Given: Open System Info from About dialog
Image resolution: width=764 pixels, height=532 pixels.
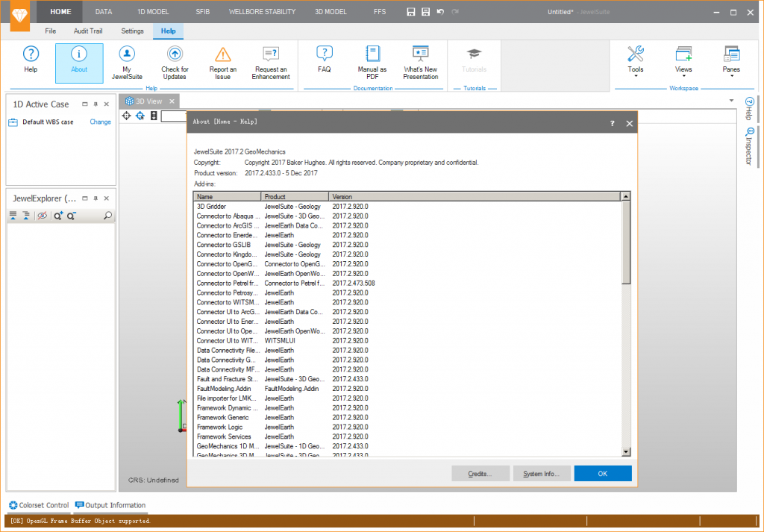Looking at the screenshot, I should [x=542, y=474].
